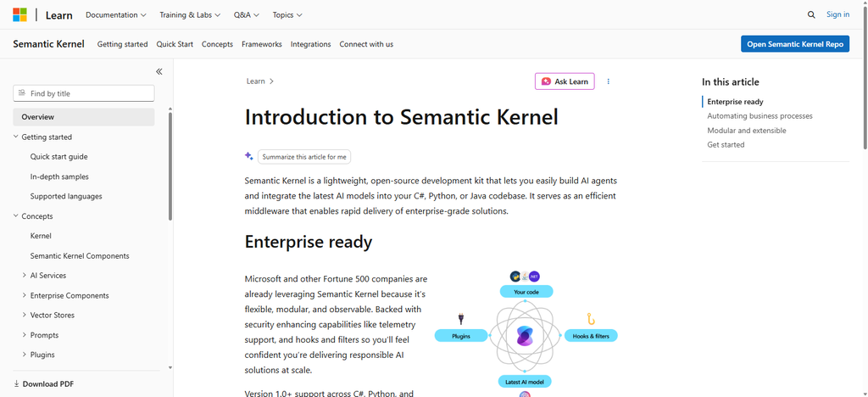The height and width of the screenshot is (397, 868).
Task: Open the Quick Start nav item
Action: click(x=175, y=44)
